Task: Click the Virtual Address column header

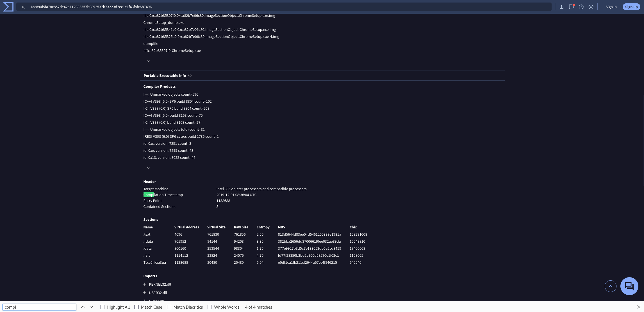Action: click(186, 227)
